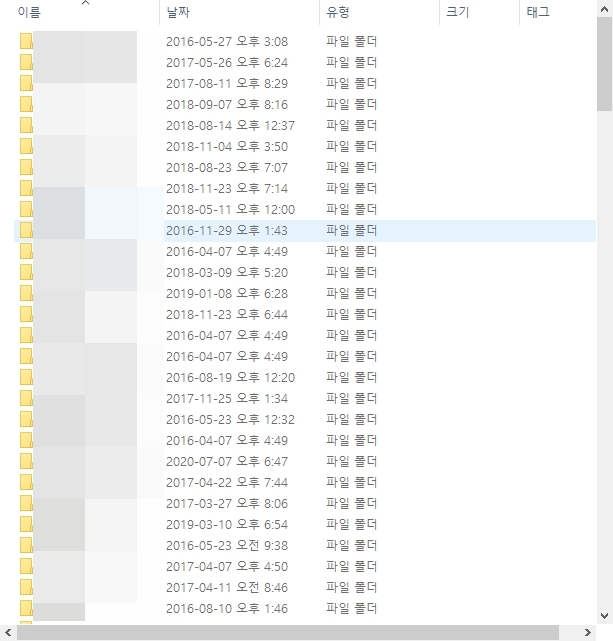Screen dimensions: 613x641
Task: Select folder icon dated 2017-08-11 오후 8:29
Action: pos(26,83)
